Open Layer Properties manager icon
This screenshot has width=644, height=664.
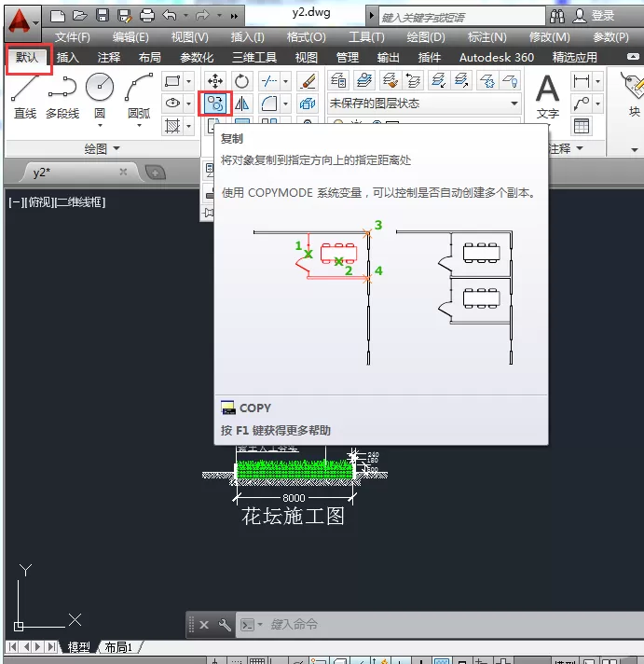(x=338, y=80)
